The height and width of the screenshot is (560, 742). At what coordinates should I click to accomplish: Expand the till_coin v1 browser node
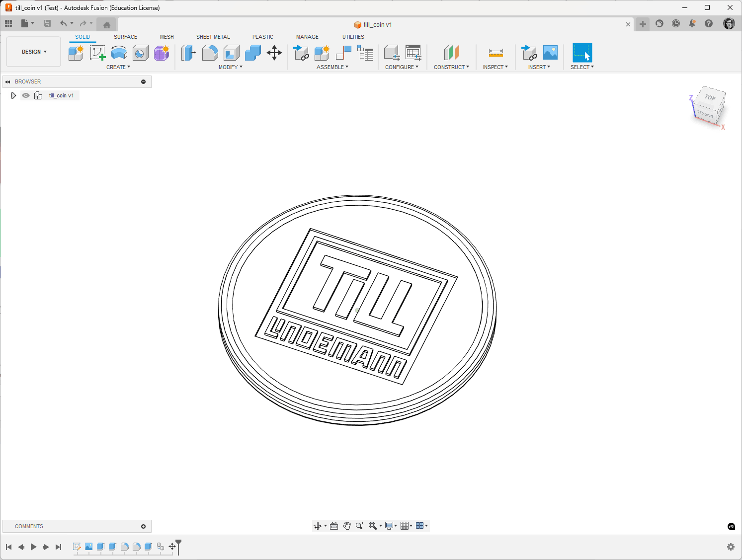[x=13, y=95]
